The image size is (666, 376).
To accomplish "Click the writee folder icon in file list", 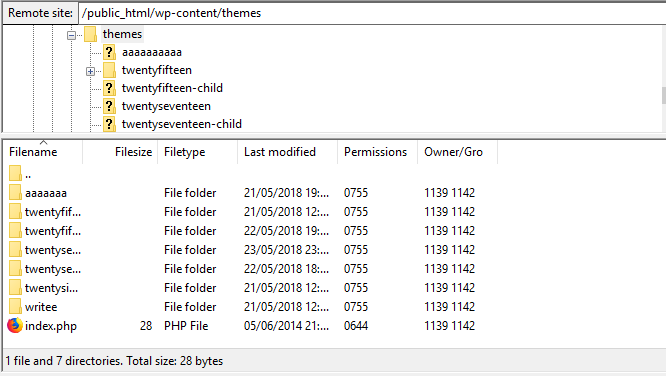I will (x=15, y=307).
